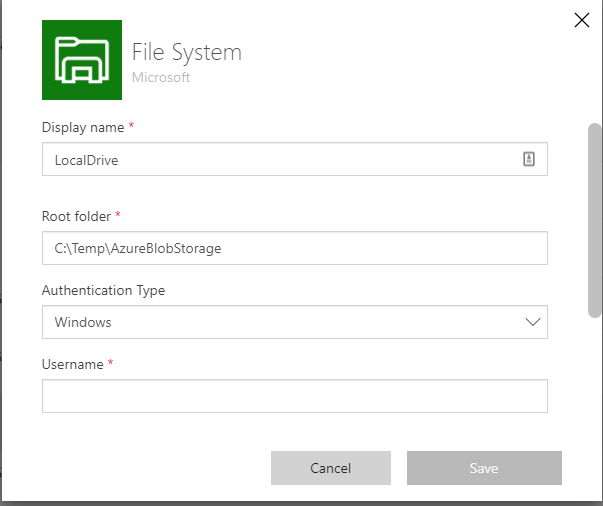Image resolution: width=603 pixels, height=506 pixels.
Task: Click the File System connector folder icon
Action: point(82,60)
